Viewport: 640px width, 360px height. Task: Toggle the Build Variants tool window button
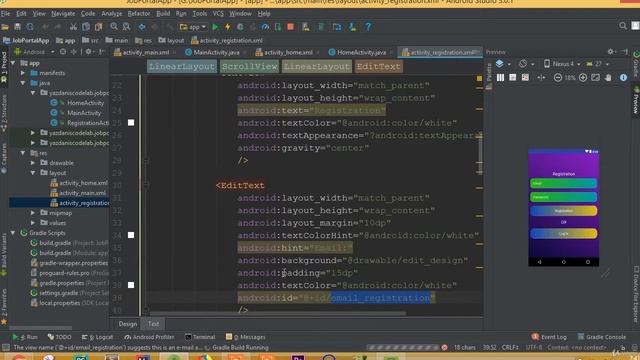click(4, 254)
